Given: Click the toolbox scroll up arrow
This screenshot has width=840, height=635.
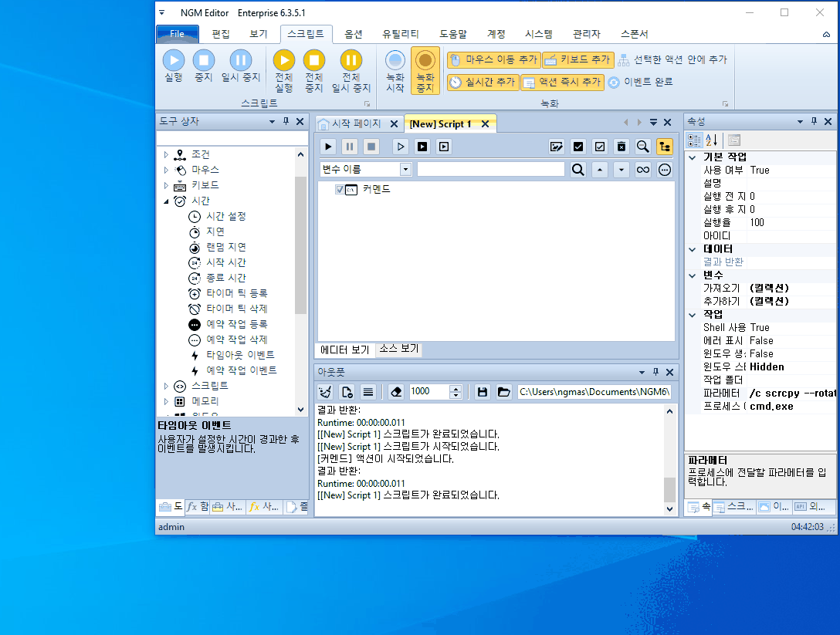Looking at the screenshot, I should (x=300, y=155).
